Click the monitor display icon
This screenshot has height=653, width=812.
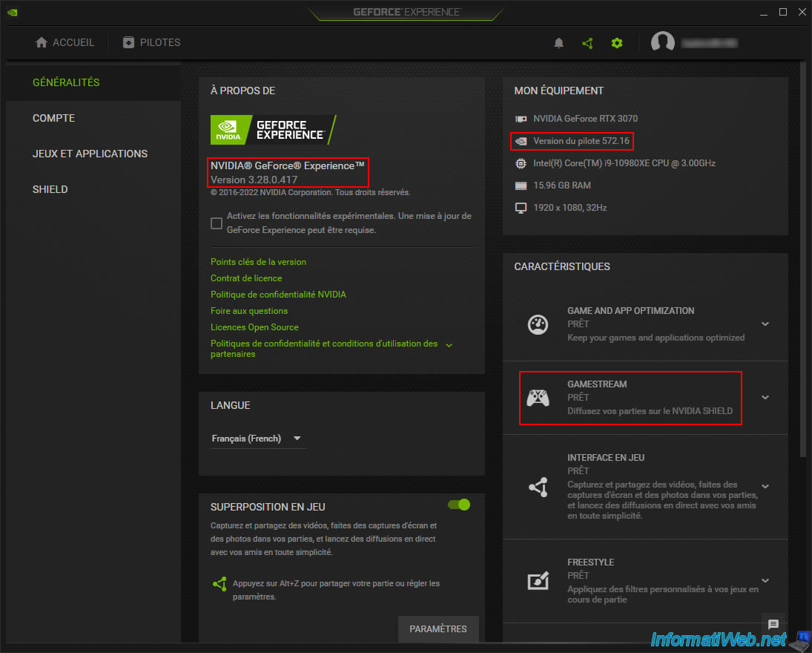pos(521,208)
